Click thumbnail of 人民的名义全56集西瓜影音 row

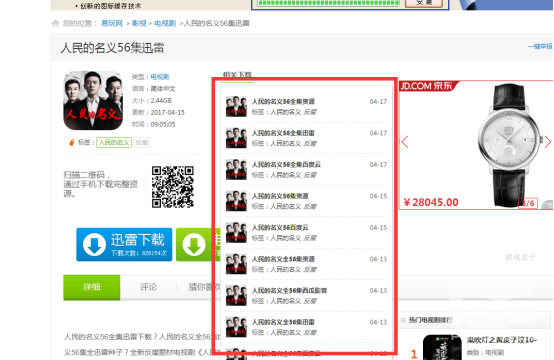tap(236, 295)
